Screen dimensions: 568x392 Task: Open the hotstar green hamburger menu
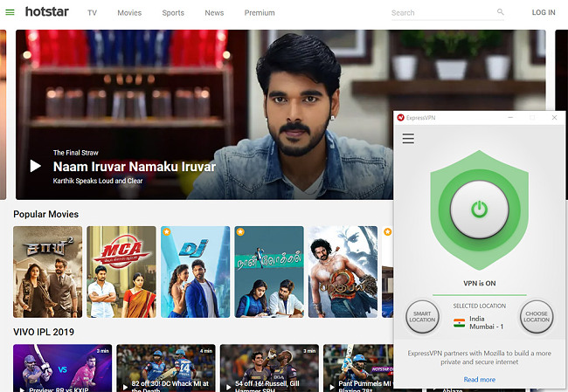(10, 12)
